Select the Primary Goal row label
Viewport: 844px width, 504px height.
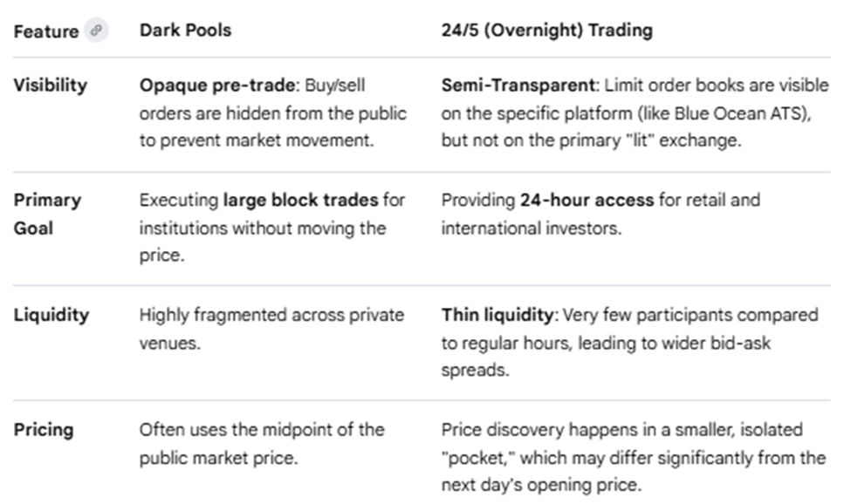tap(47, 214)
